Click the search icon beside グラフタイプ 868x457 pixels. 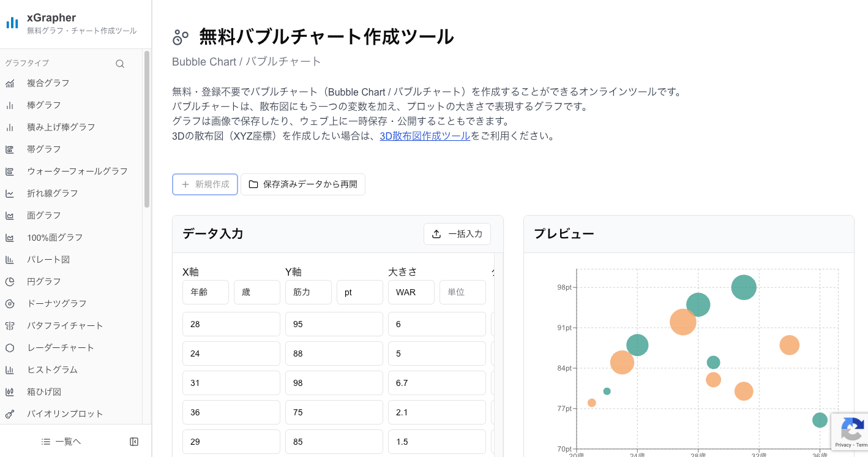(x=120, y=64)
